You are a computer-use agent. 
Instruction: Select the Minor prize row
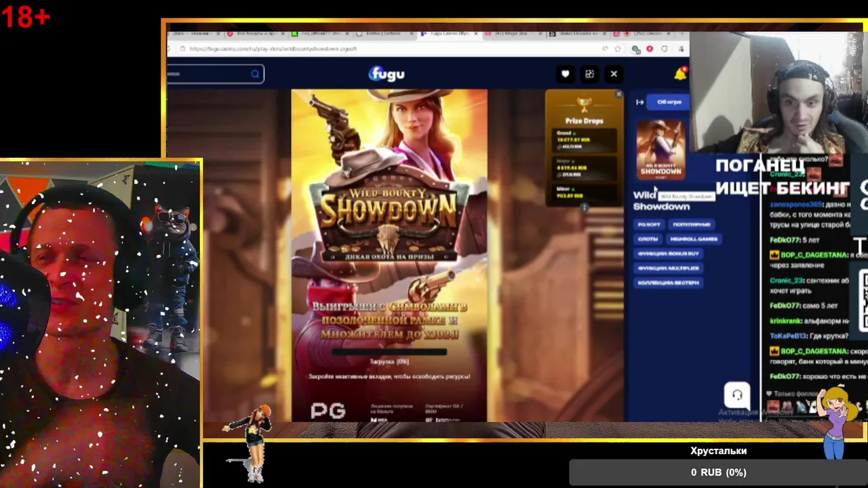[584, 192]
